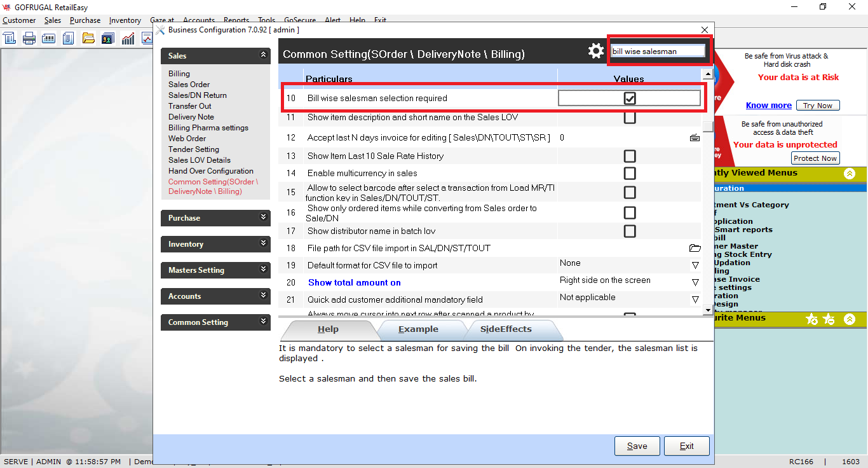Click the Exit button
Screen dimensions: 868x468
(687, 446)
